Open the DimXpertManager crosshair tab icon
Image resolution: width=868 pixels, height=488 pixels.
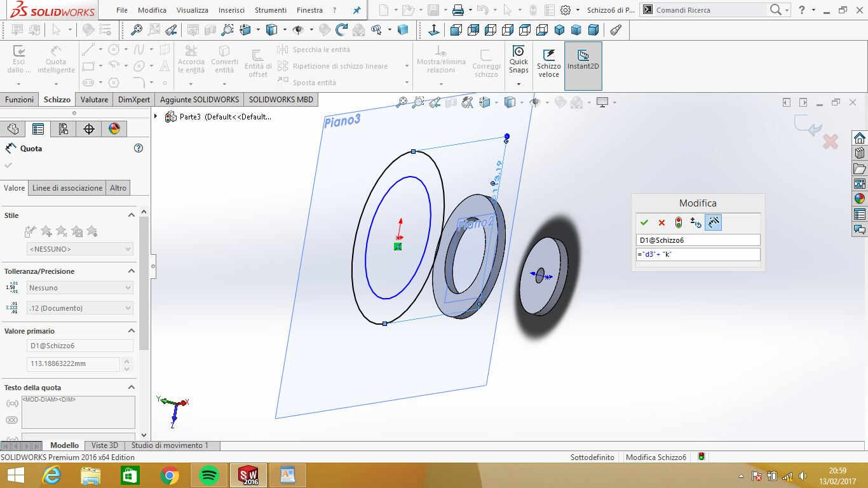(89, 129)
